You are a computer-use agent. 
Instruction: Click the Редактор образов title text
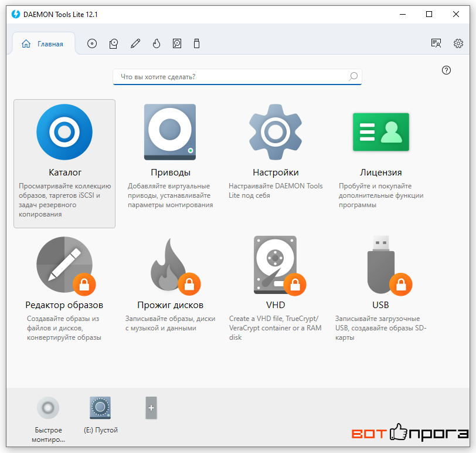coord(64,305)
